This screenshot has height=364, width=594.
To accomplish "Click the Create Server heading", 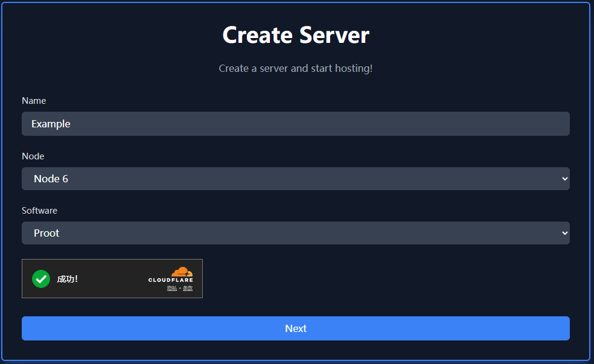I will click(x=296, y=35).
